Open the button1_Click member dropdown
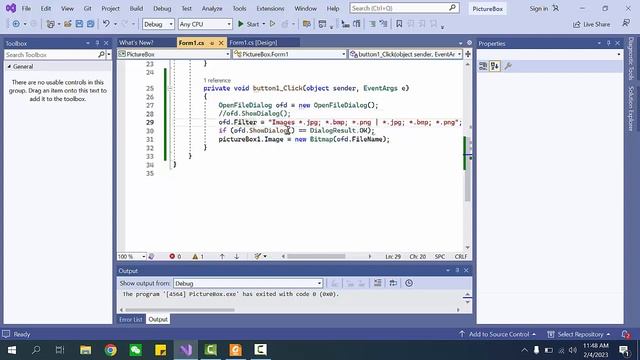The height and width of the screenshot is (360, 640). click(x=406, y=54)
